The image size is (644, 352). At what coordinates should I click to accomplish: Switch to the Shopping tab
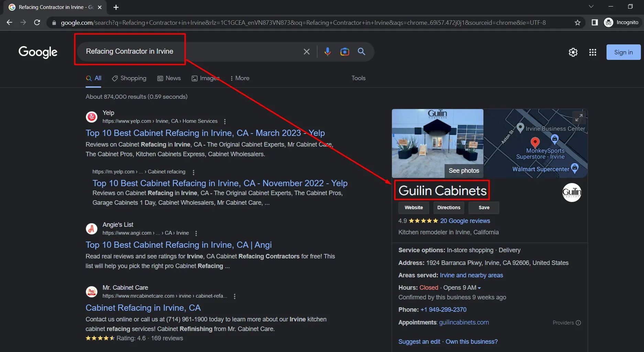coord(129,78)
